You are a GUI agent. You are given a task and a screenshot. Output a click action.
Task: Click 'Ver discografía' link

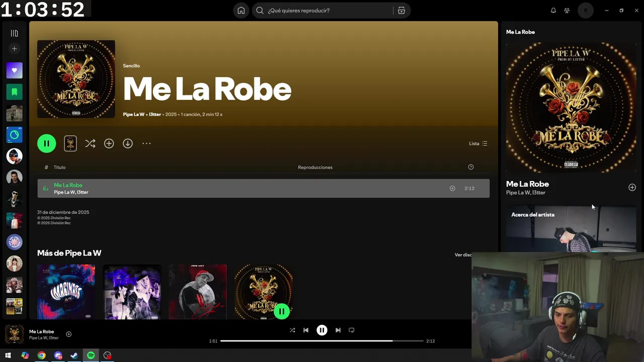tap(463, 255)
